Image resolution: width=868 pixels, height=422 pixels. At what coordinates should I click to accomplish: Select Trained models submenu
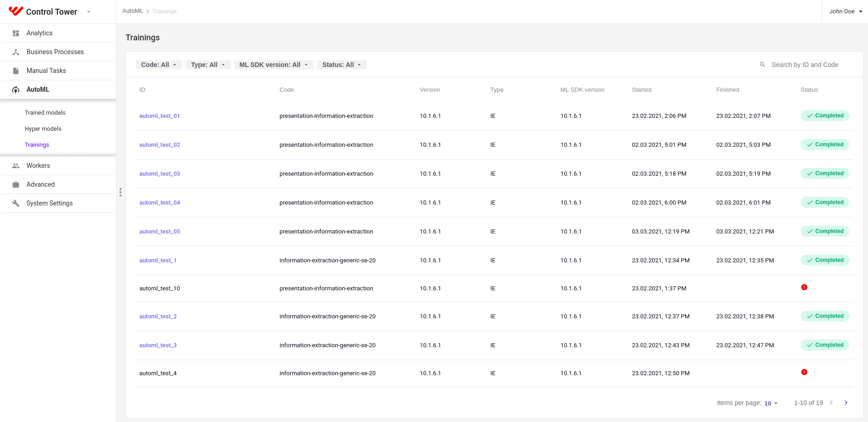[x=45, y=112]
